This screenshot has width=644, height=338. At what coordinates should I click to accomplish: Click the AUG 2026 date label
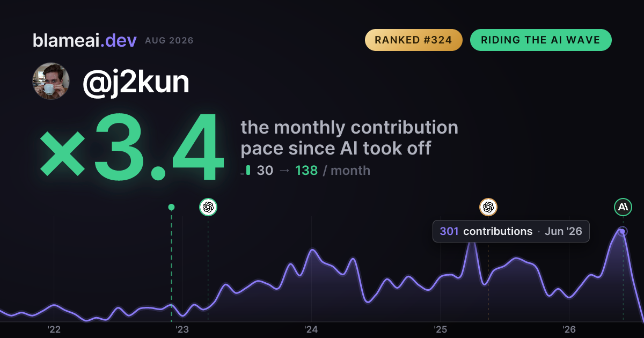(x=169, y=41)
